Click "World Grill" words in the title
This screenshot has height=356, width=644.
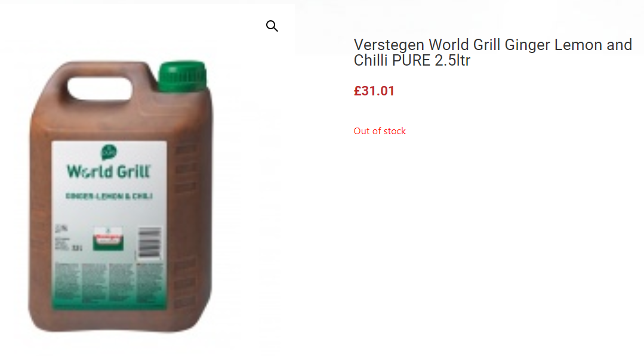click(x=464, y=45)
